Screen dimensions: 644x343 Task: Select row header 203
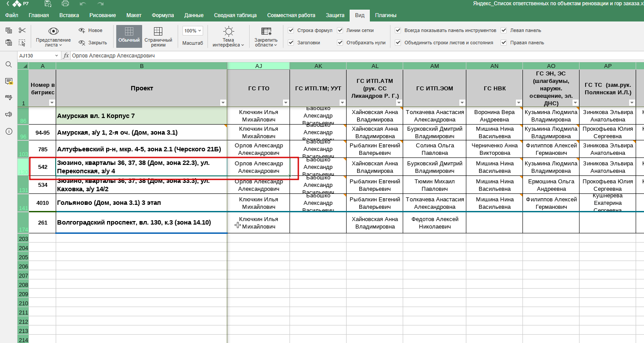tap(23, 239)
